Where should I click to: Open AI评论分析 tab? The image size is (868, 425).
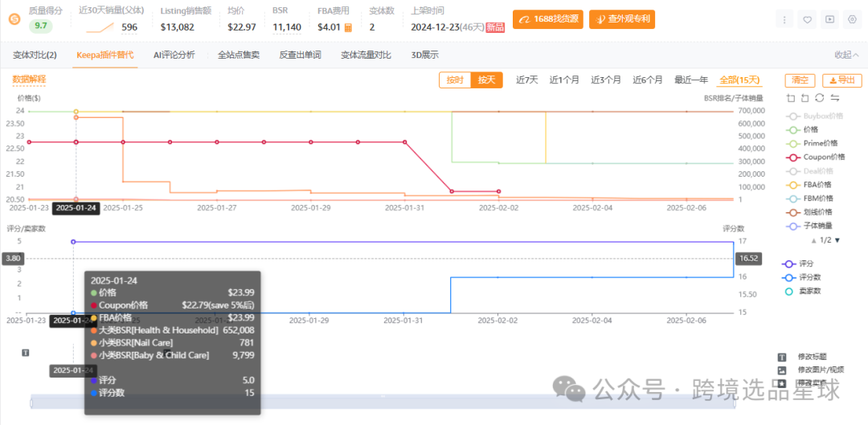click(x=174, y=55)
